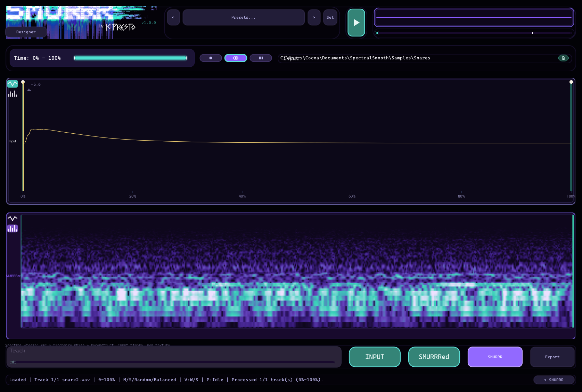Click the SMURRRed listen button
582x392 pixels.
pyautogui.click(x=434, y=357)
